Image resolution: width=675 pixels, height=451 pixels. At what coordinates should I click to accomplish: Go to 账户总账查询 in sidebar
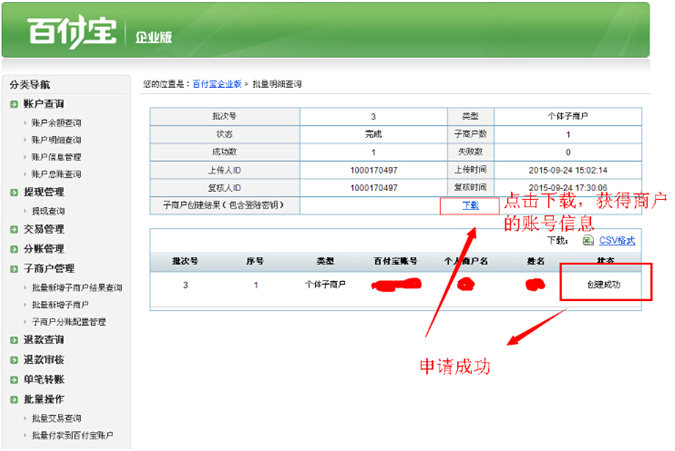pos(56,174)
